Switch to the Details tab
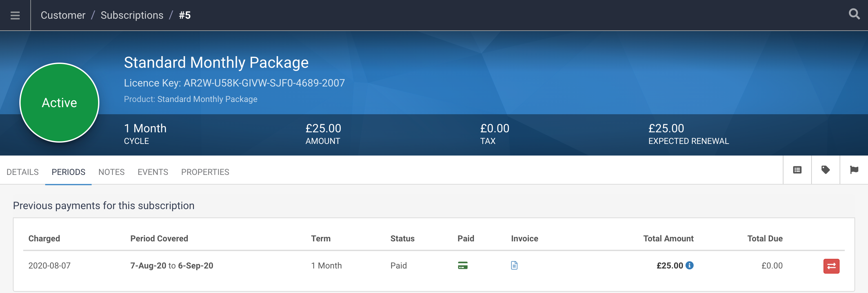Viewport: 868px width, 293px height. tap(23, 172)
